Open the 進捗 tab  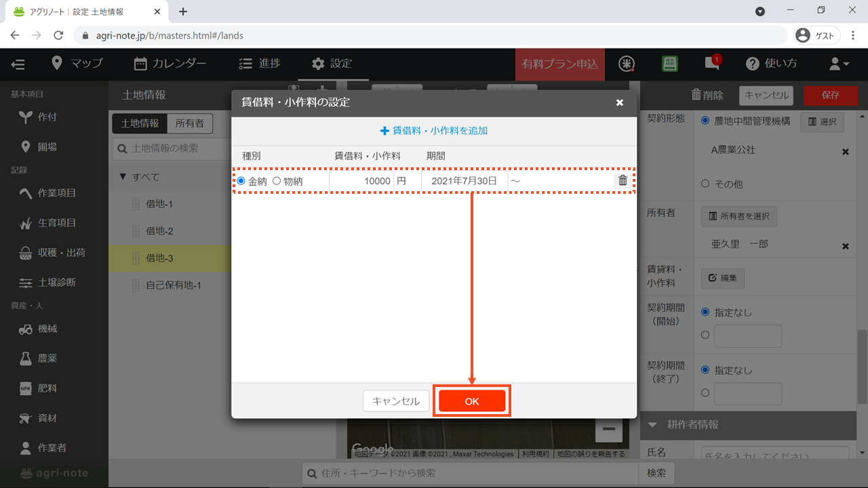pyautogui.click(x=260, y=64)
